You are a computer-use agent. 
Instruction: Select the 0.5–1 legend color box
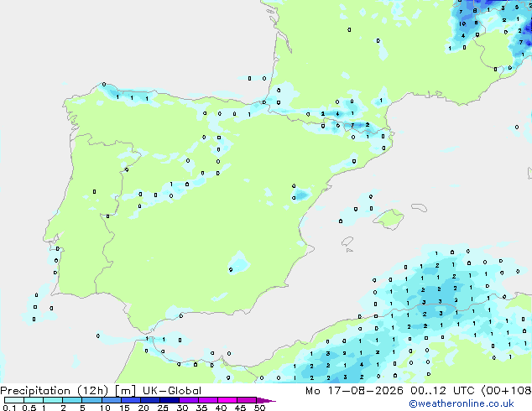coord(34,400)
